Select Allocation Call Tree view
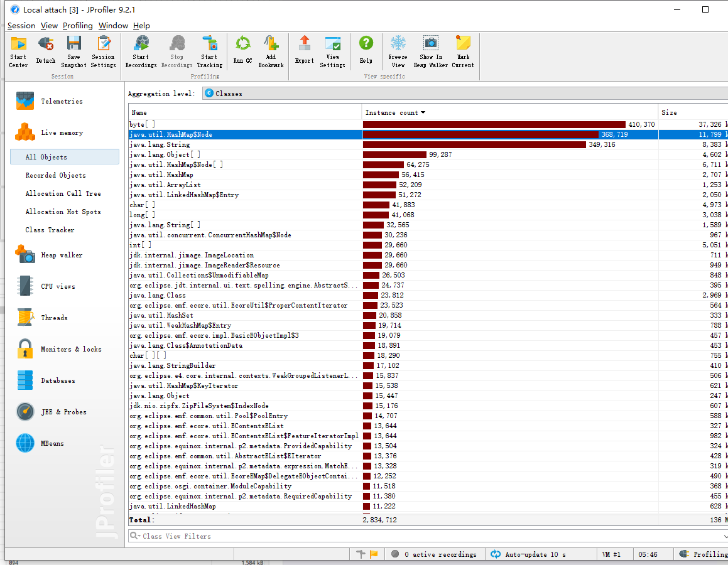The width and height of the screenshot is (728, 565). (63, 193)
